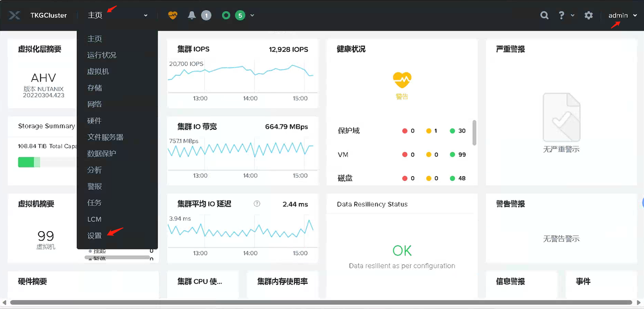Open the search magnifier icon
Image resolution: width=644 pixels, height=309 pixels.
click(544, 15)
